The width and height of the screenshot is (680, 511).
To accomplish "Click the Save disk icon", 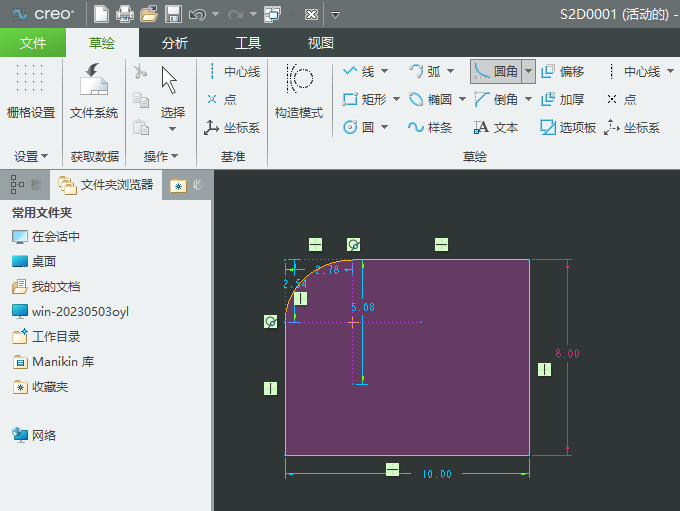I will tap(173, 14).
